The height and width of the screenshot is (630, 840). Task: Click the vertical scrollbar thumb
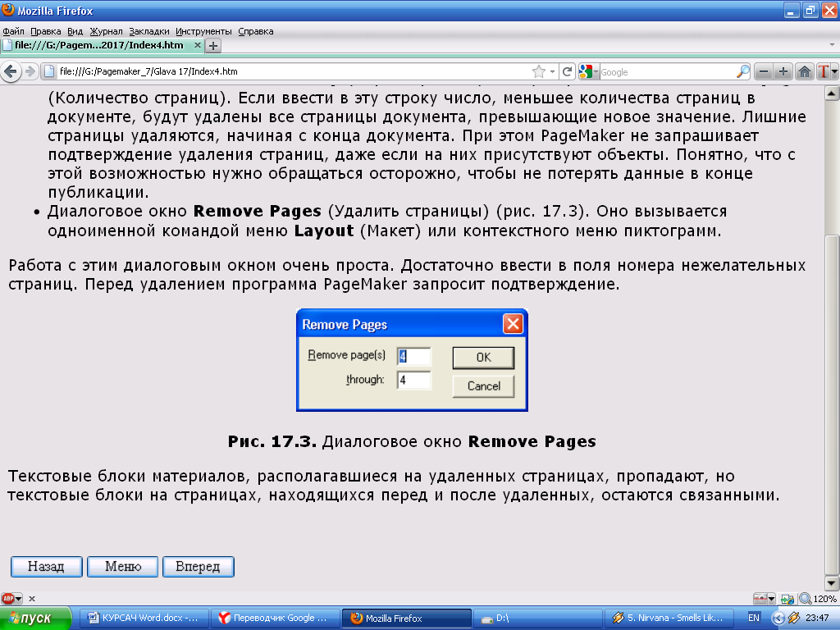coord(832,404)
